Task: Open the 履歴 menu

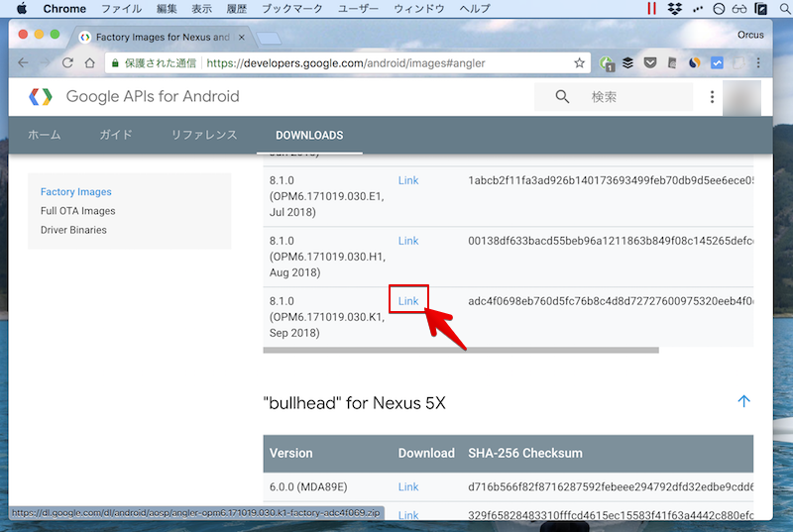Action: (x=236, y=9)
